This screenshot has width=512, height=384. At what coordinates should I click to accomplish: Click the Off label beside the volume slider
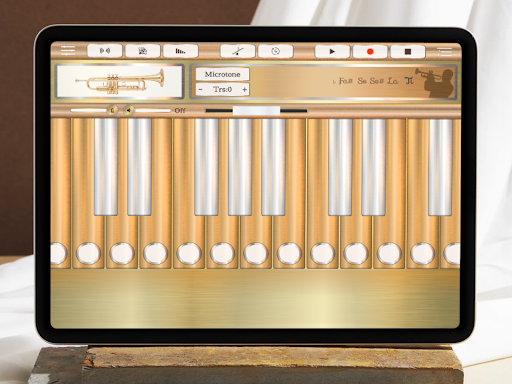(x=180, y=111)
